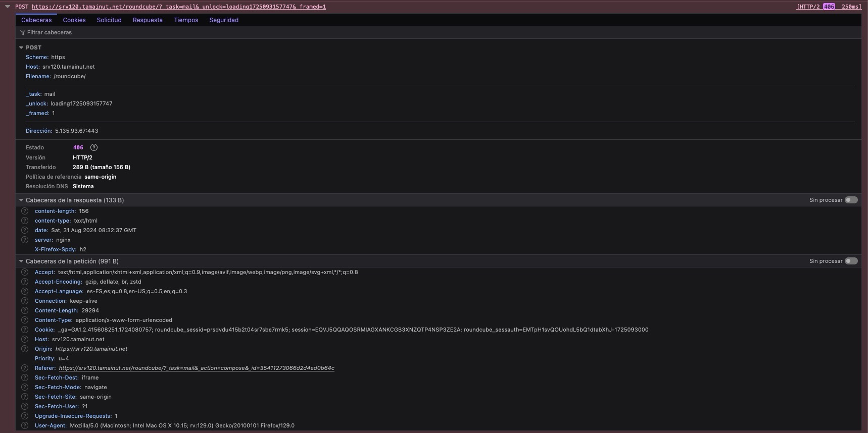The height and width of the screenshot is (433, 868).
Task: Click help icon beside Accept-Encoding header
Action: [24, 282]
